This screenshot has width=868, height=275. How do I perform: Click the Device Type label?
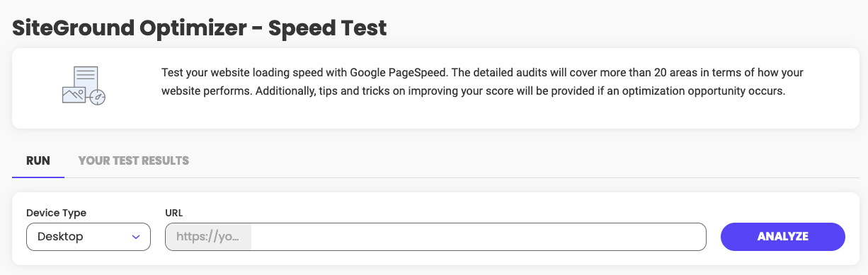pos(57,212)
